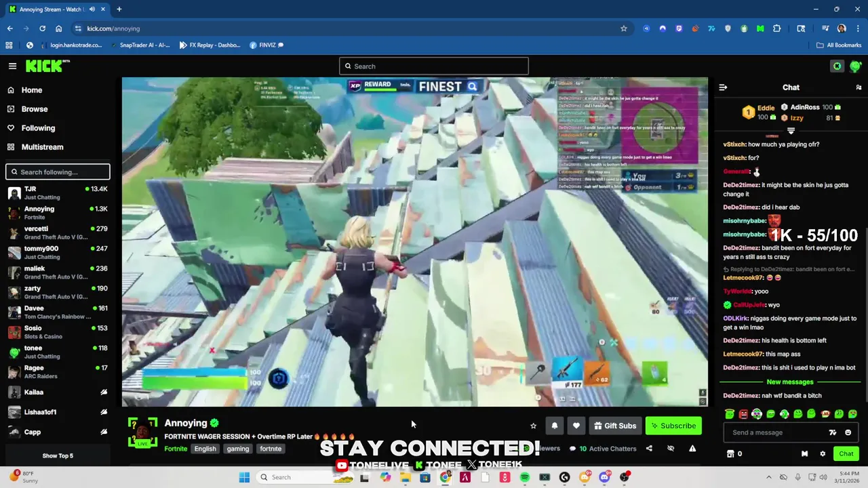
Task: Open the translate icon in message box
Action: pyautogui.click(x=833, y=432)
